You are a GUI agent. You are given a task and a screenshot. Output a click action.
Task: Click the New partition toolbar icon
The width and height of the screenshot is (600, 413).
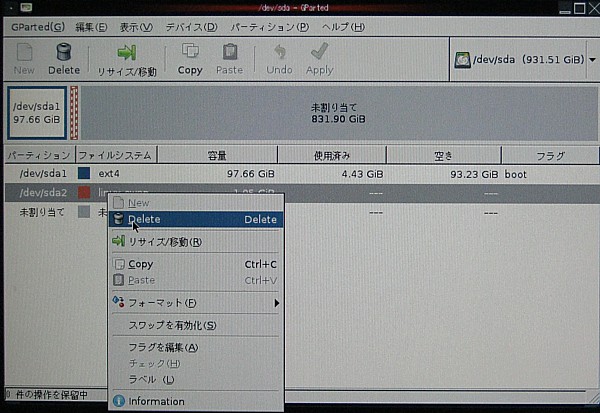pyautogui.click(x=24, y=52)
